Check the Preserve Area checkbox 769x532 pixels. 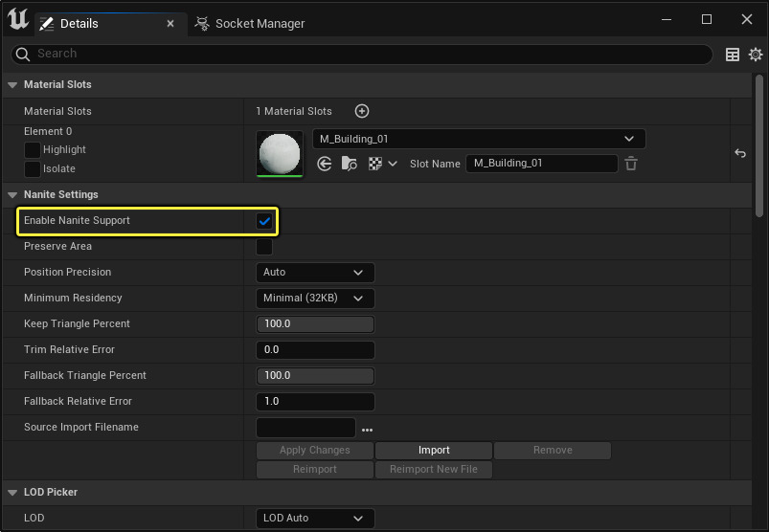tap(264, 247)
